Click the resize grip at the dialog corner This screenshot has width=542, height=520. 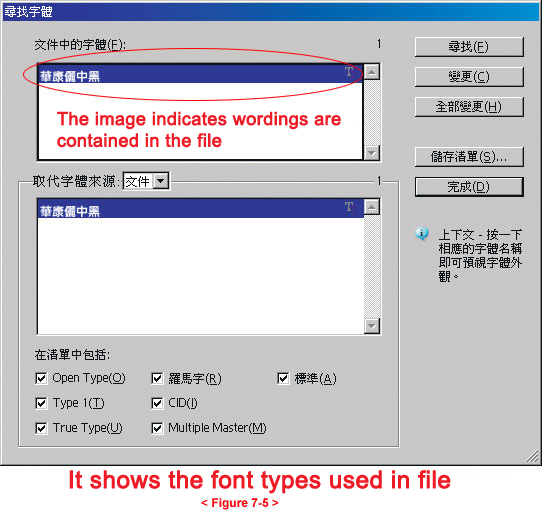pyautogui.click(x=532, y=455)
